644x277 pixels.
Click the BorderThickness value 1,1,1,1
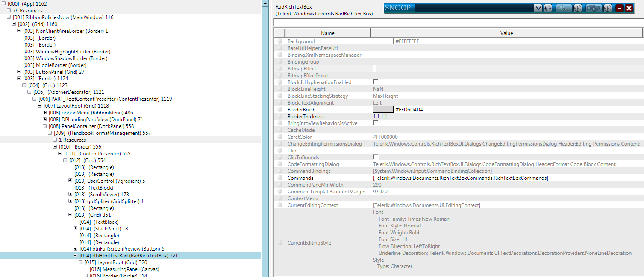coord(380,117)
